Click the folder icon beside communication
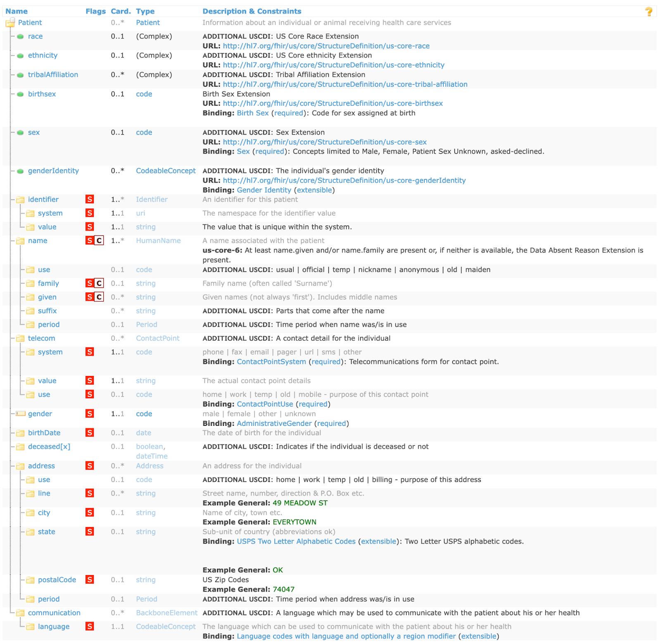 (x=21, y=613)
